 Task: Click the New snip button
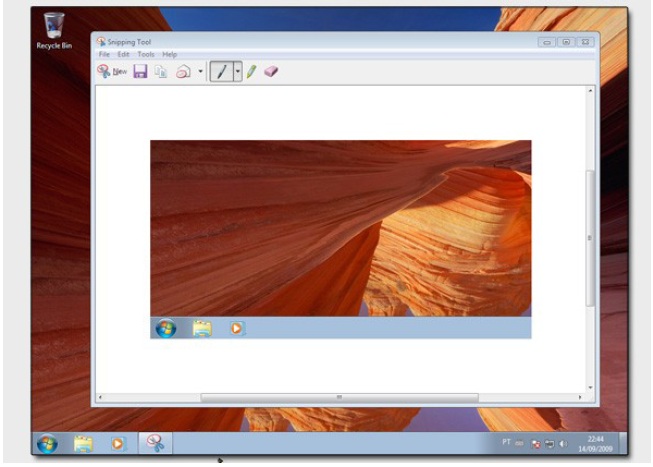click(x=112, y=72)
